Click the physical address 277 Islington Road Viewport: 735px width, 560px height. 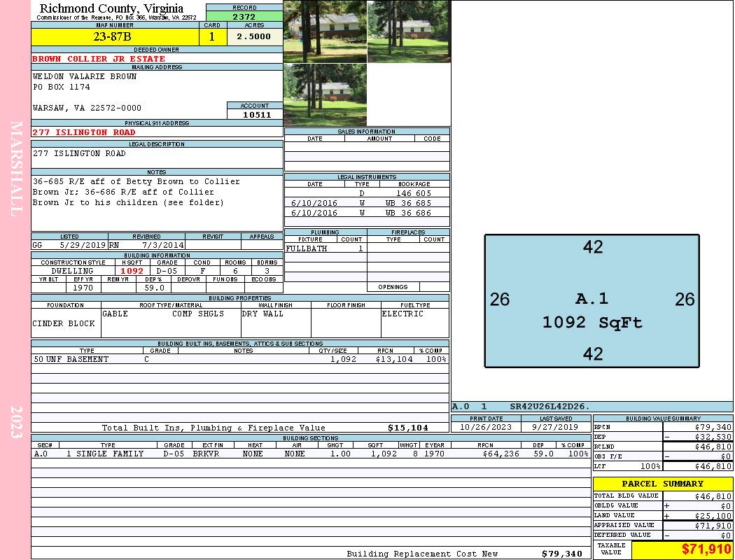(84, 132)
